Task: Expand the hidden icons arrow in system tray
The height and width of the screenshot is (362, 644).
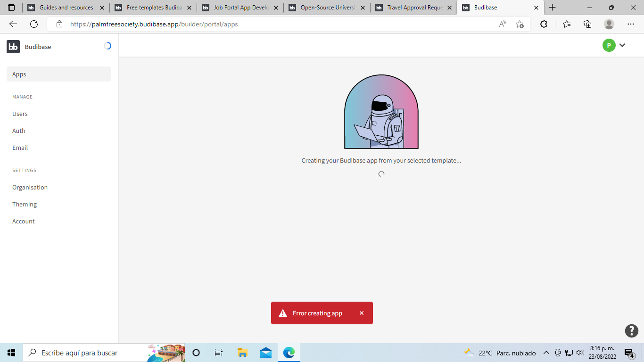Action: (x=546, y=353)
